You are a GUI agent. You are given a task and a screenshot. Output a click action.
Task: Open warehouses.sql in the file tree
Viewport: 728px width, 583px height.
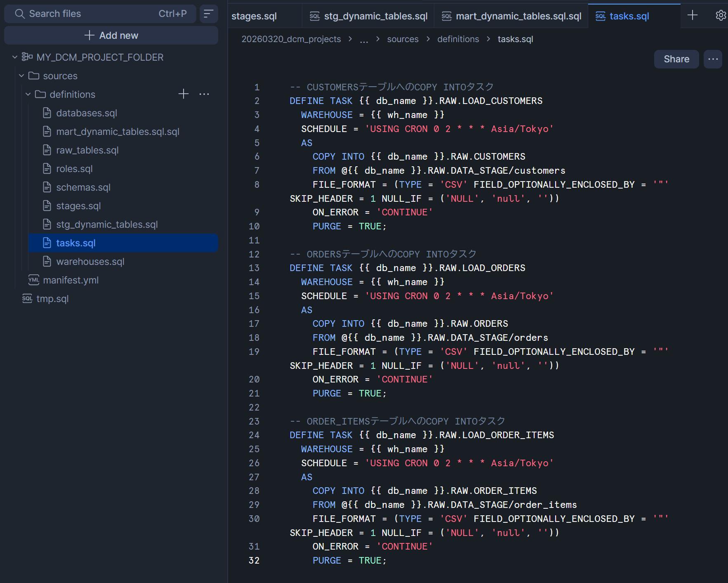[x=90, y=262]
